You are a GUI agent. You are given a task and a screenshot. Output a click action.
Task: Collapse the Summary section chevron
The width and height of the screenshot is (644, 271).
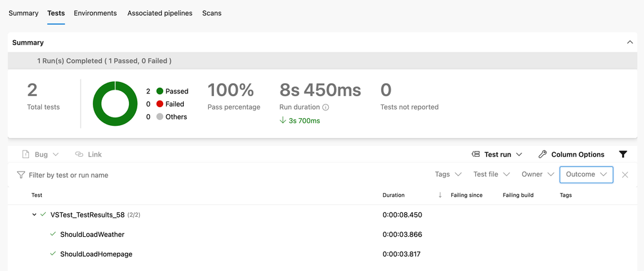click(630, 42)
